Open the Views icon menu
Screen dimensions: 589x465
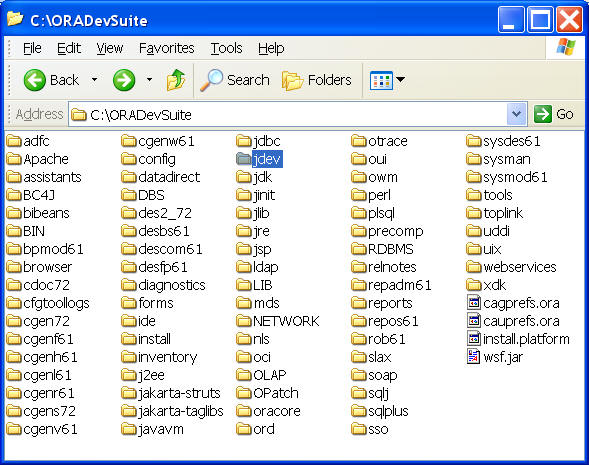click(x=387, y=80)
